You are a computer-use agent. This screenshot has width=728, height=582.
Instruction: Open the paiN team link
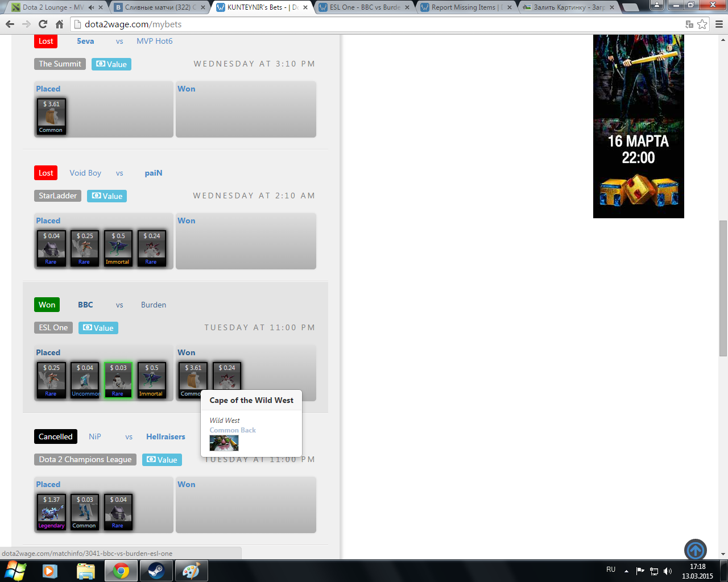[x=154, y=173]
